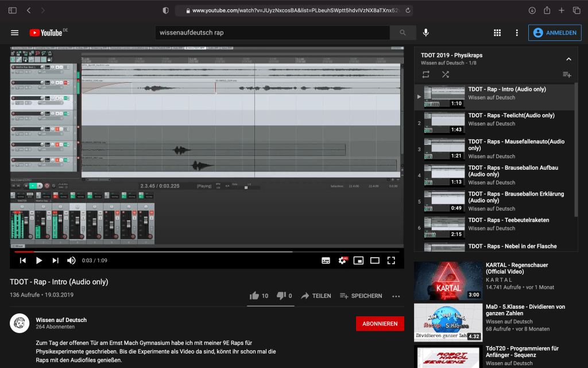Open the YouTube hamburger guide menu
Screen dimensions: 588x368
pos(15,33)
